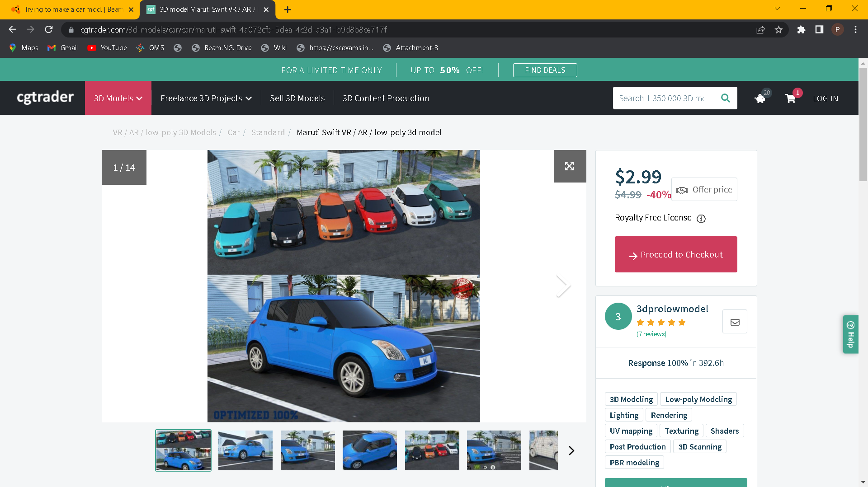Viewport: 868px width, 487px height.
Task: Bookmark this page with the star icon
Action: [778, 30]
